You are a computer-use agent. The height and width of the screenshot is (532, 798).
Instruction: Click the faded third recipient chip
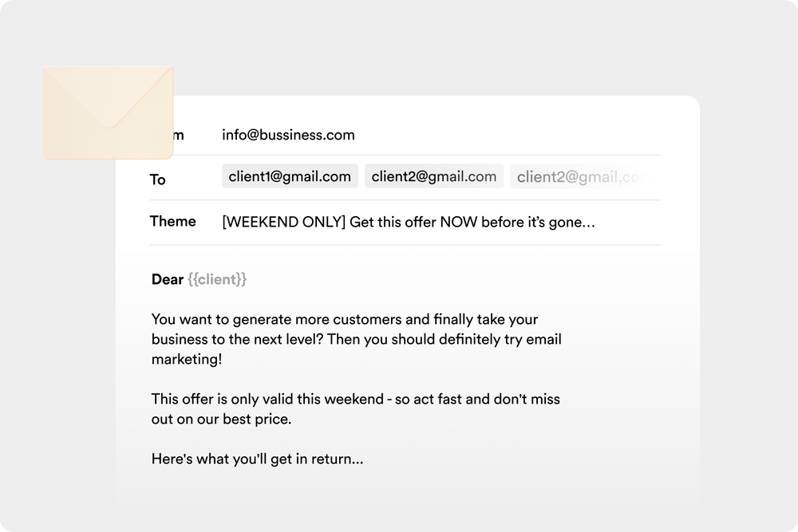578,177
